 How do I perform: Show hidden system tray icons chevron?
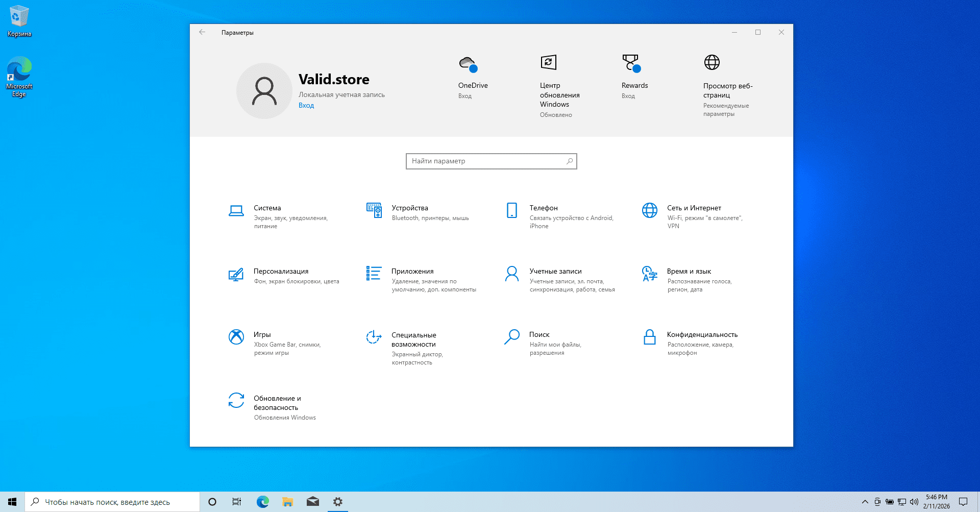865,502
